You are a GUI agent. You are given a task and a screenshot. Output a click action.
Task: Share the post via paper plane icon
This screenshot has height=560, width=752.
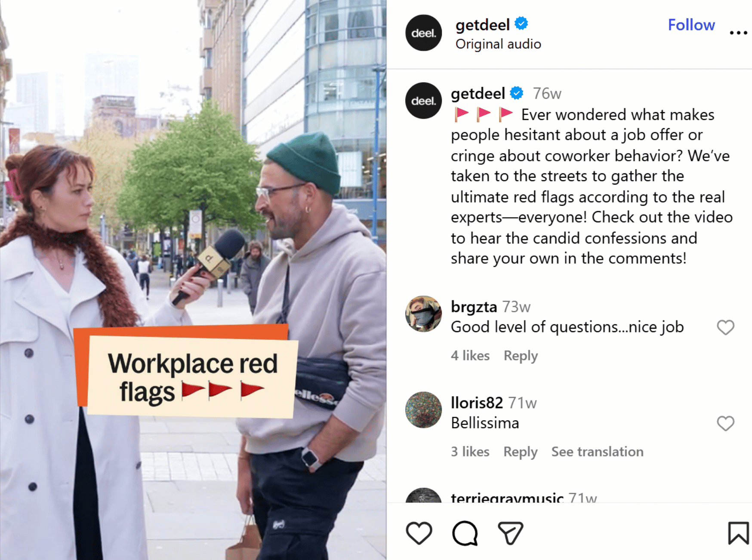(510, 533)
